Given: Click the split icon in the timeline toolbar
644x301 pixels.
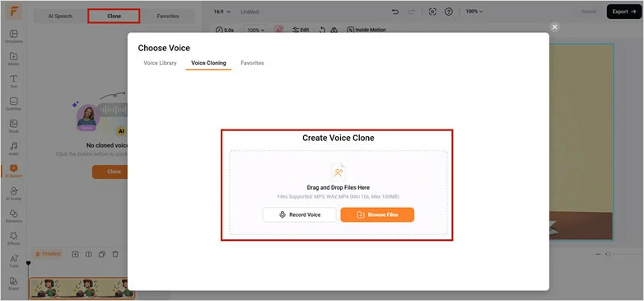Looking at the screenshot, I should [x=88, y=254].
